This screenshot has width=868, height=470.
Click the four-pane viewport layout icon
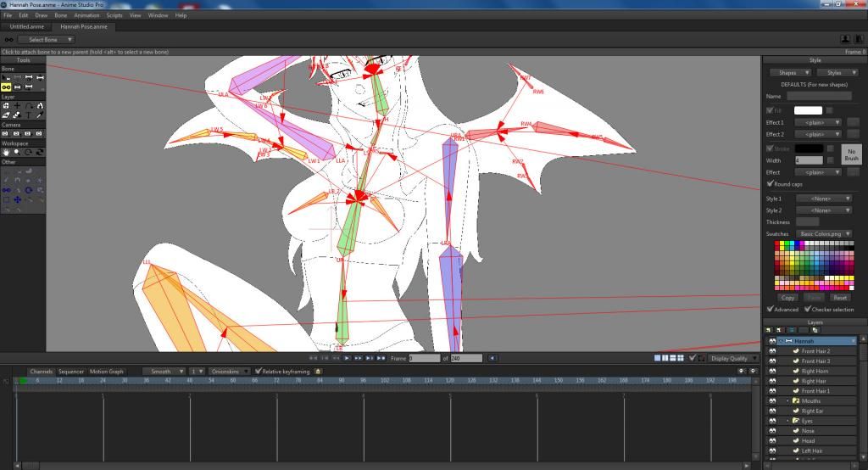[681, 358]
